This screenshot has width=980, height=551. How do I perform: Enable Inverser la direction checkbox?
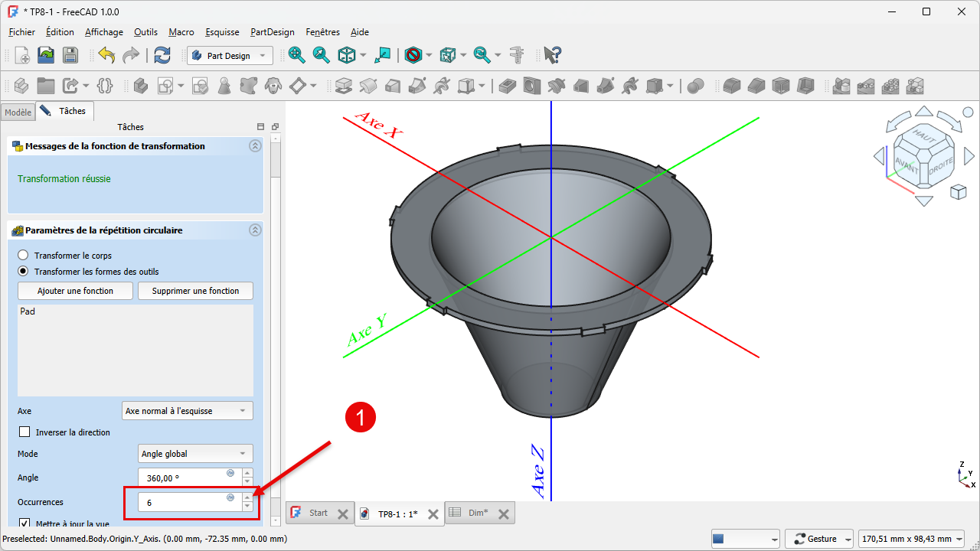(24, 432)
